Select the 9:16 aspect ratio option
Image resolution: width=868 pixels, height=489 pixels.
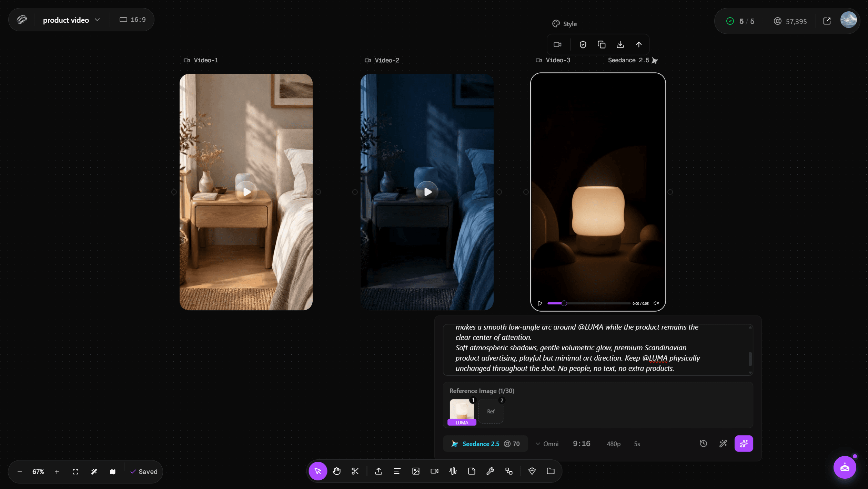coord(582,444)
